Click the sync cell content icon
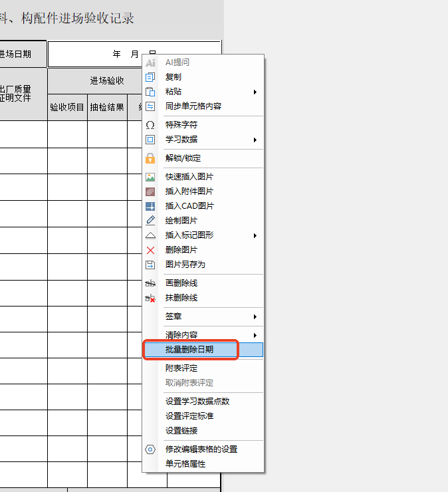 click(x=150, y=106)
